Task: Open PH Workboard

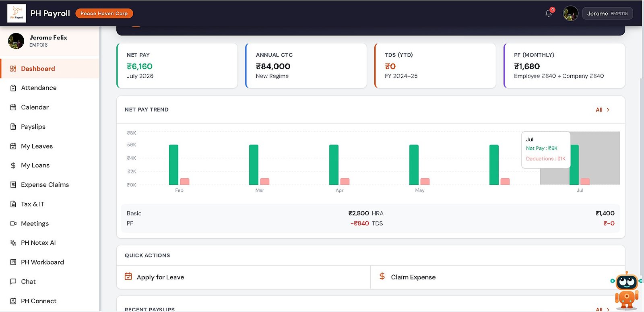Action: (50, 262)
